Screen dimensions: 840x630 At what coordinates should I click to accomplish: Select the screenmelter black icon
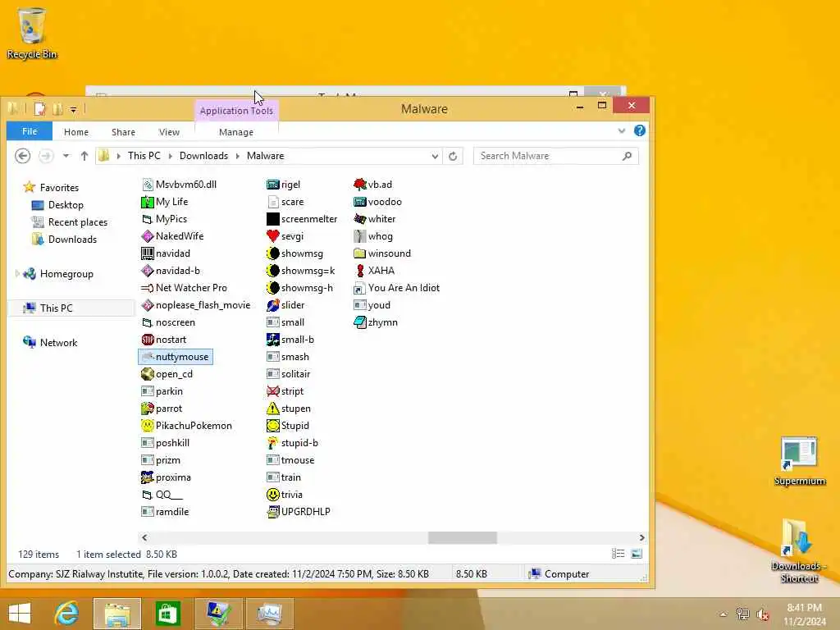pos(272,219)
